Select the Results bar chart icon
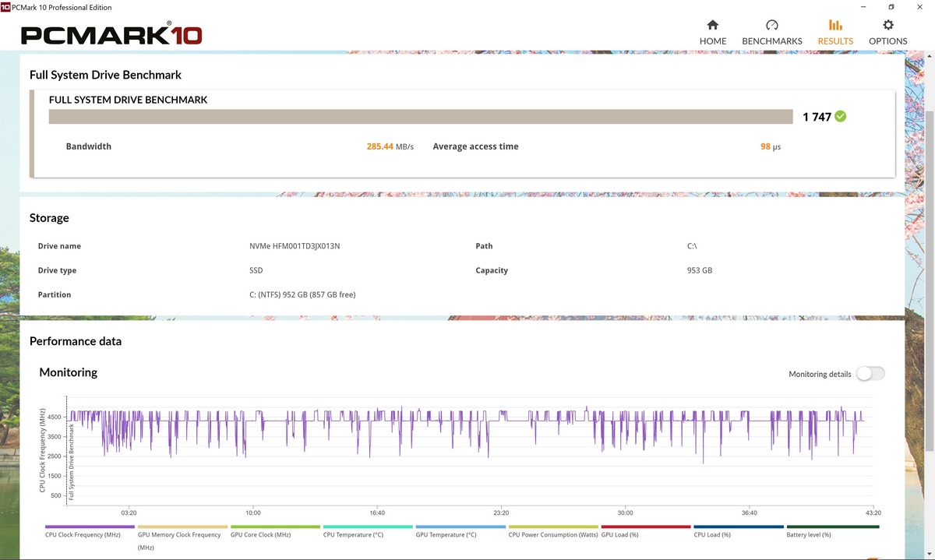 pyautogui.click(x=834, y=26)
